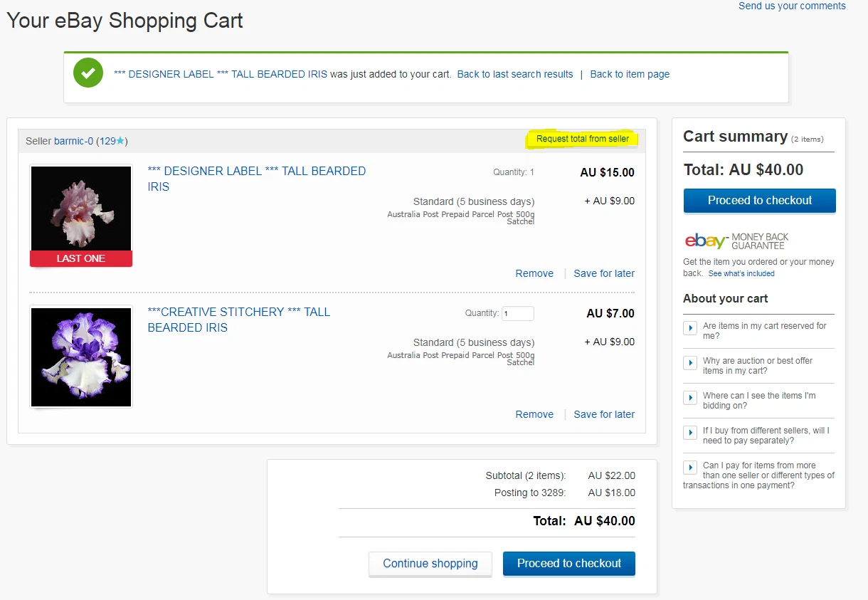Expand 'If I buy from different sellers' question

[689, 432]
